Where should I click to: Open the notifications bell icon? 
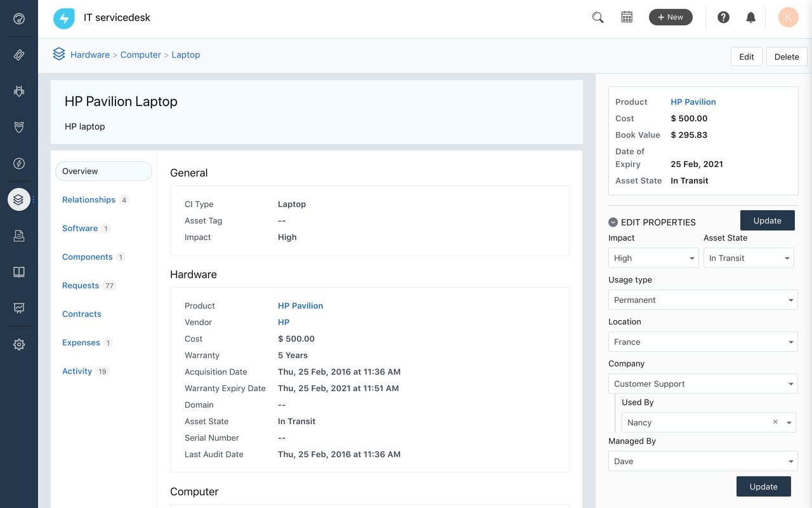click(x=751, y=17)
